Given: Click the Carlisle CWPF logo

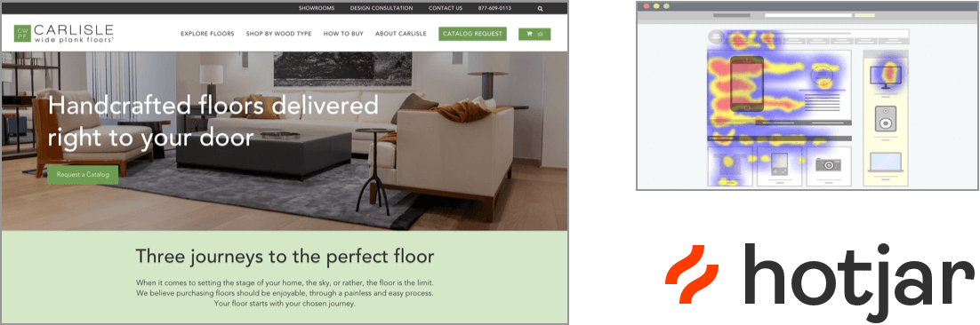Looking at the screenshot, I should (x=64, y=33).
